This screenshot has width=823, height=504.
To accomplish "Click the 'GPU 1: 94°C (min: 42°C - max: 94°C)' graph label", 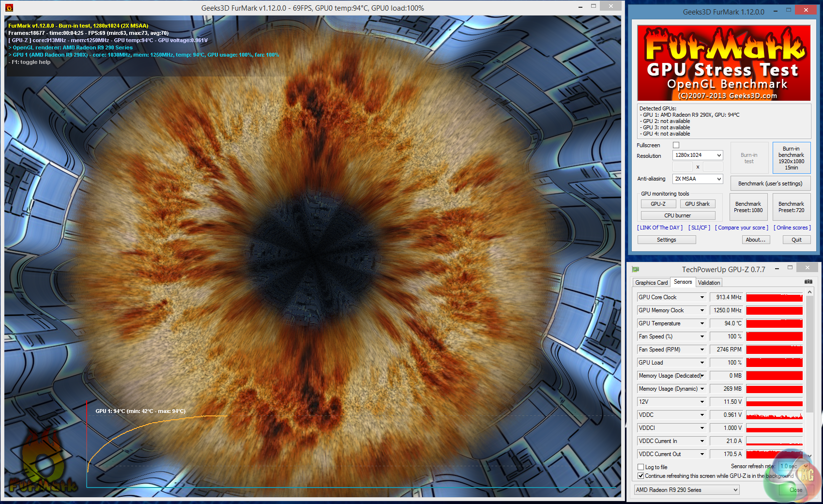I will [x=140, y=411].
